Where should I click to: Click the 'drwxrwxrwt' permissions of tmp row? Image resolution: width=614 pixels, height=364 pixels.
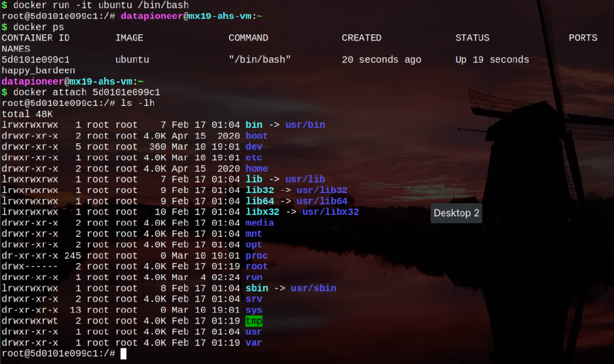pyautogui.click(x=30, y=321)
